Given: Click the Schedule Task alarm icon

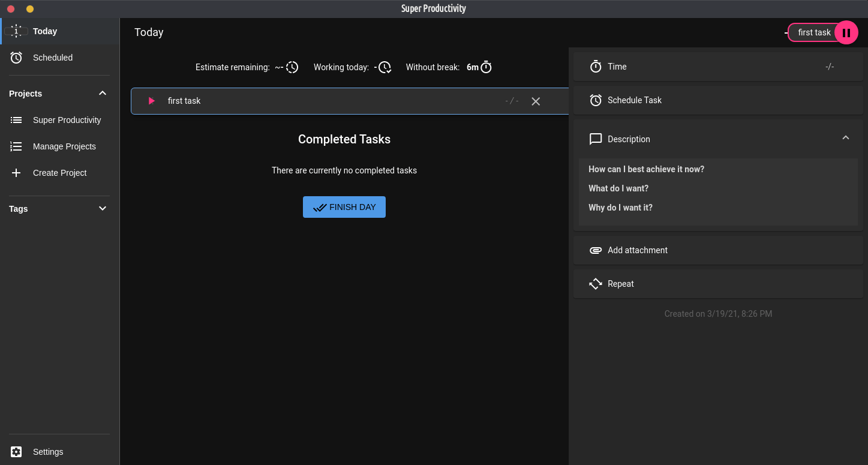Looking at the screenshot, I should [596, 100].
